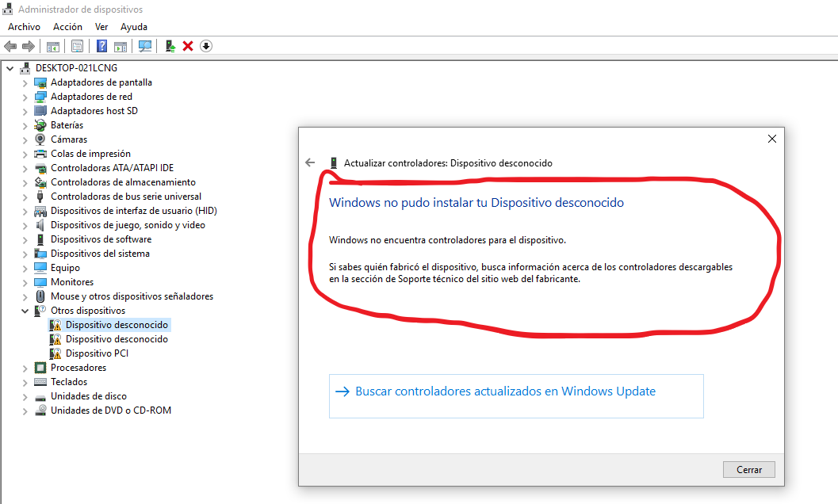Click the red X Uninstall device icon
This screenshot has height=504, width=838.
tap(188, 47)
